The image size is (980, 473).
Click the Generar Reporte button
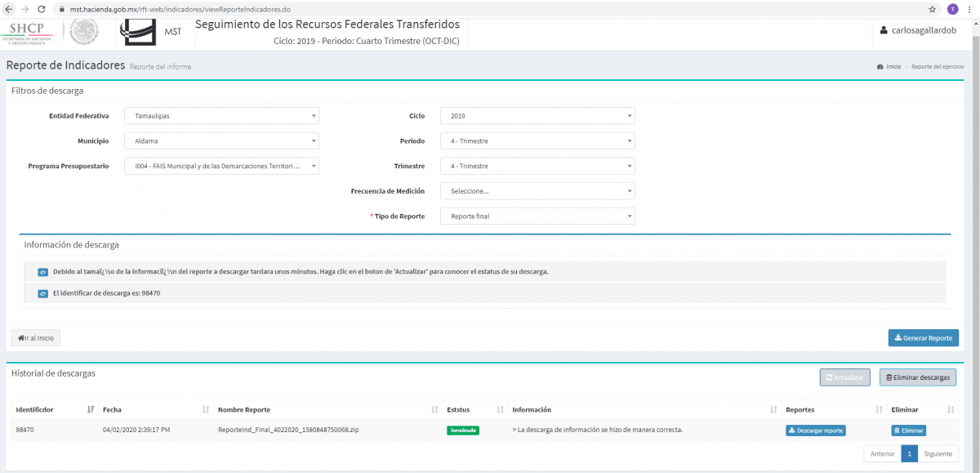(923, 338)
